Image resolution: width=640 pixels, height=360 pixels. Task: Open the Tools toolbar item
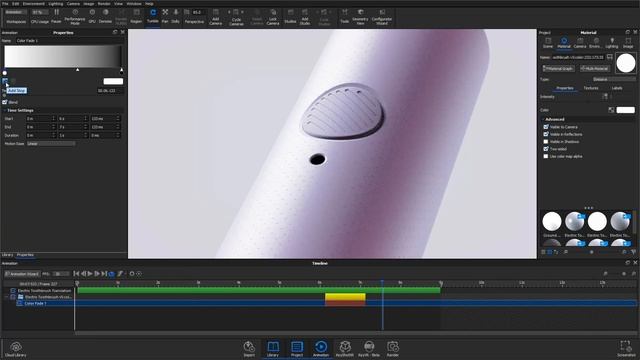[x=344, y=16]
